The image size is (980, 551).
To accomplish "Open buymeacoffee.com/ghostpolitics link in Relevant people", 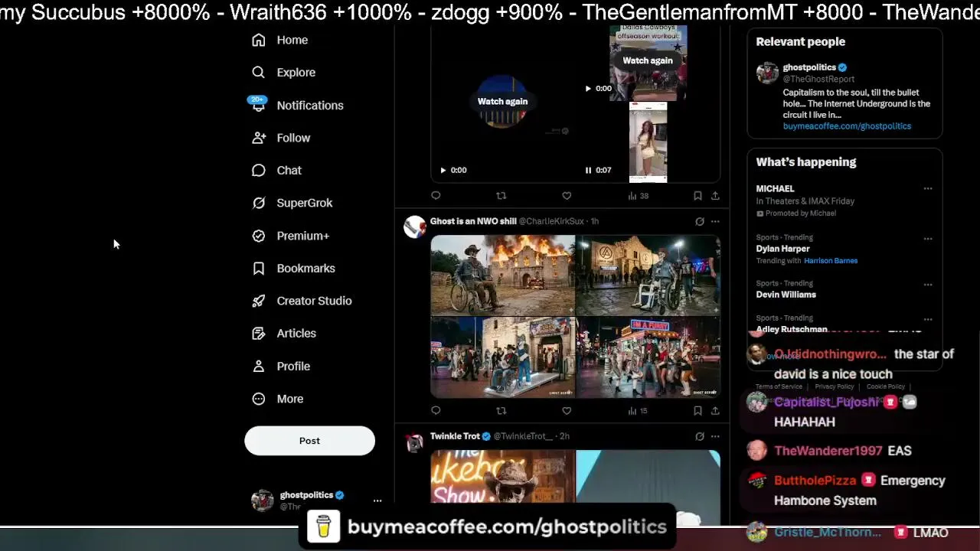I will [847, 126].
